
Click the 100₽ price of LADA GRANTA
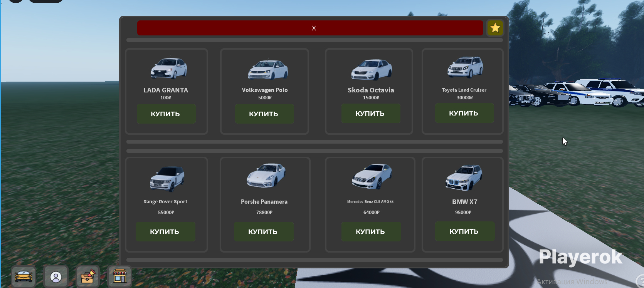point(166,98)
